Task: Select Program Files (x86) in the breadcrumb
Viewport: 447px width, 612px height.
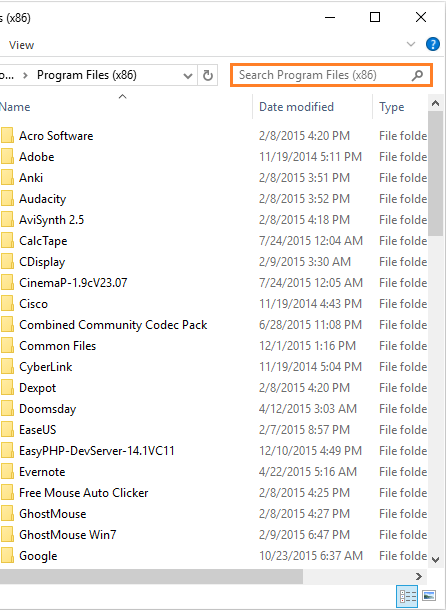Action: [87, 75]
